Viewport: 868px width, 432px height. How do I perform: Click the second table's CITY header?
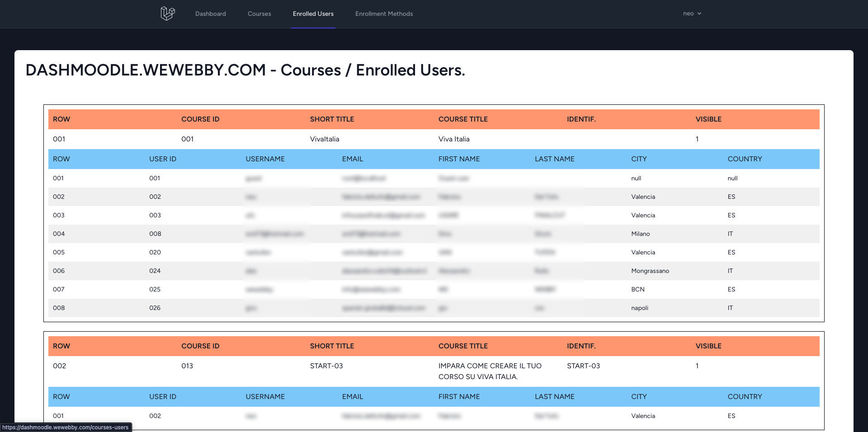tap(639, 397)
